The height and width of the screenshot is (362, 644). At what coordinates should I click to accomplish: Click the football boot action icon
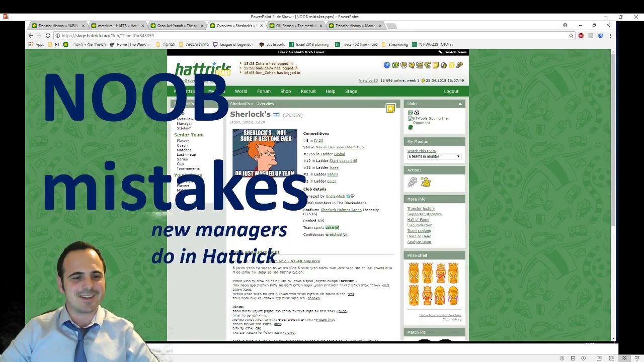click(413, 182)
